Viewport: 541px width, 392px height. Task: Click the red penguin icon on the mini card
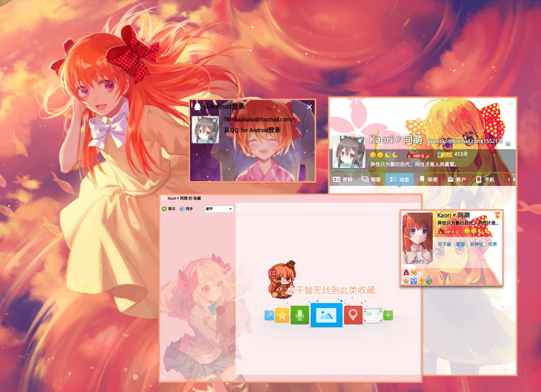tap(406, 273)
